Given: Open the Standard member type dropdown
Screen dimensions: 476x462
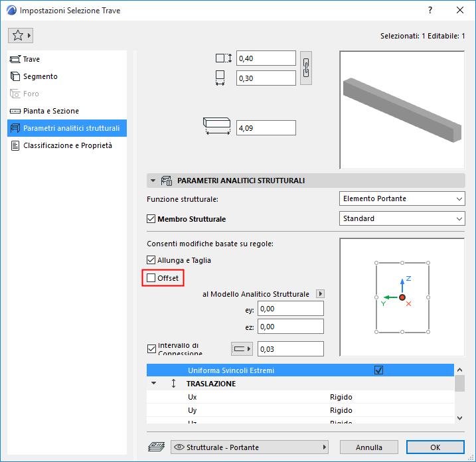Looking at the screenshot, I should point(402,218).
